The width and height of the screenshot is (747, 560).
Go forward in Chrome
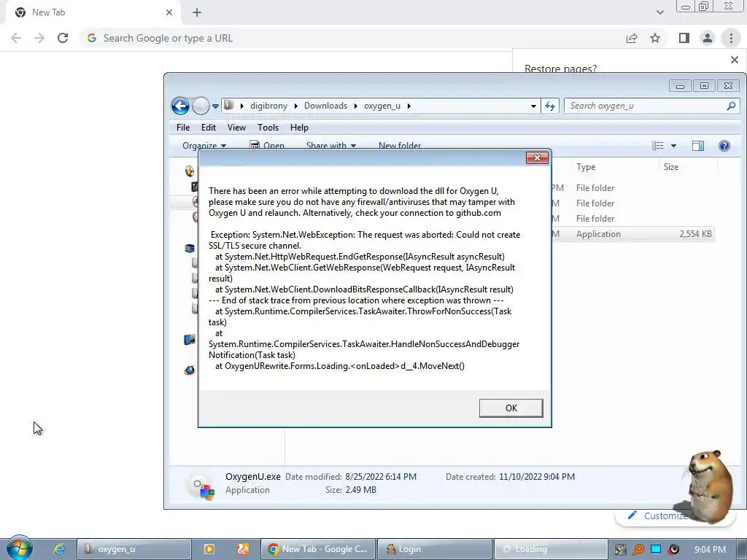[39, 38]
